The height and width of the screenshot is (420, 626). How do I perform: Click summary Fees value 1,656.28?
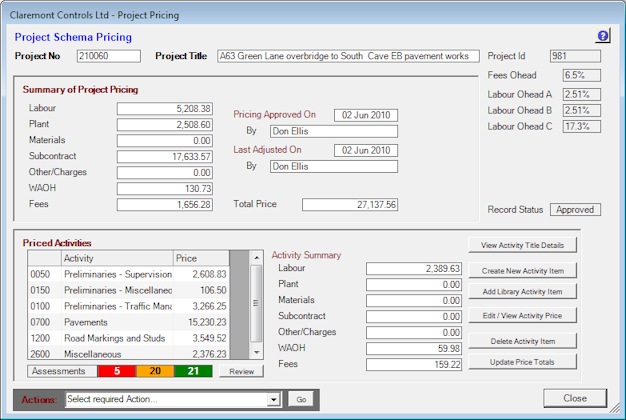click(x=164, y=204)
